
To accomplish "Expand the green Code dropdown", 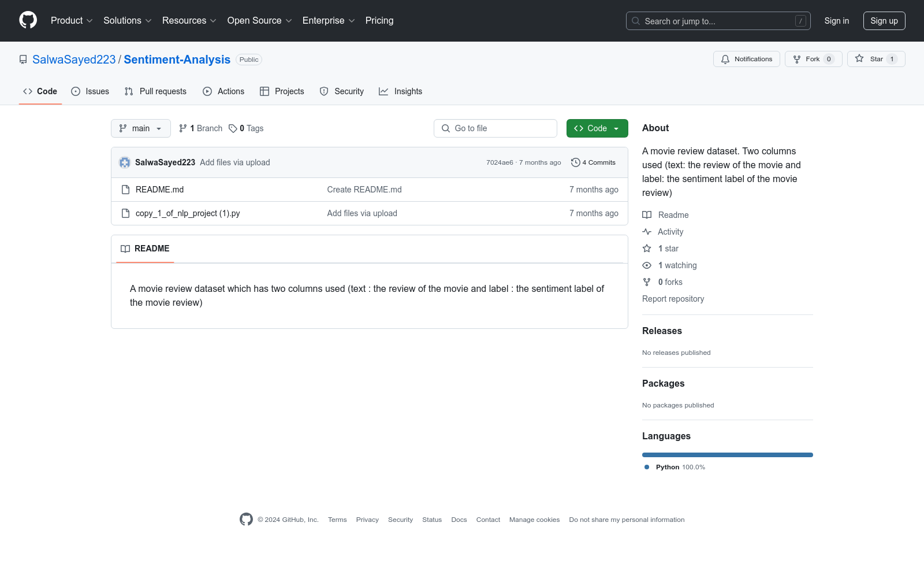I will [597, 128].
